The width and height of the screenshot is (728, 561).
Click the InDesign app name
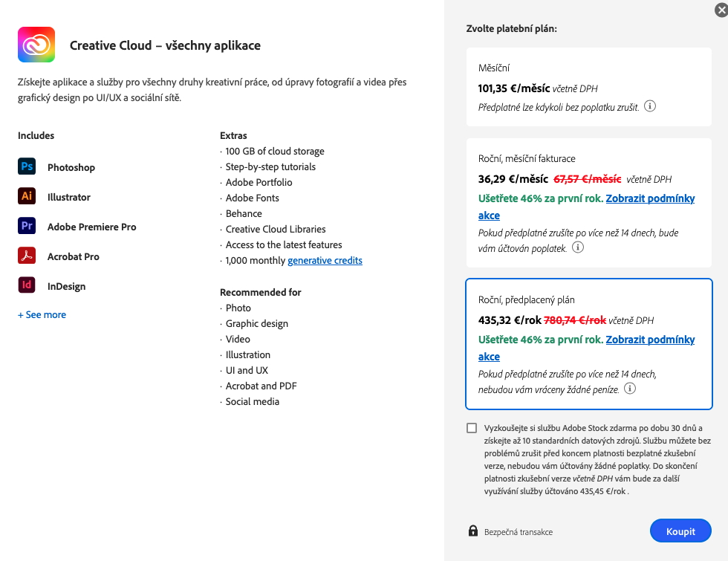point(66,286)
